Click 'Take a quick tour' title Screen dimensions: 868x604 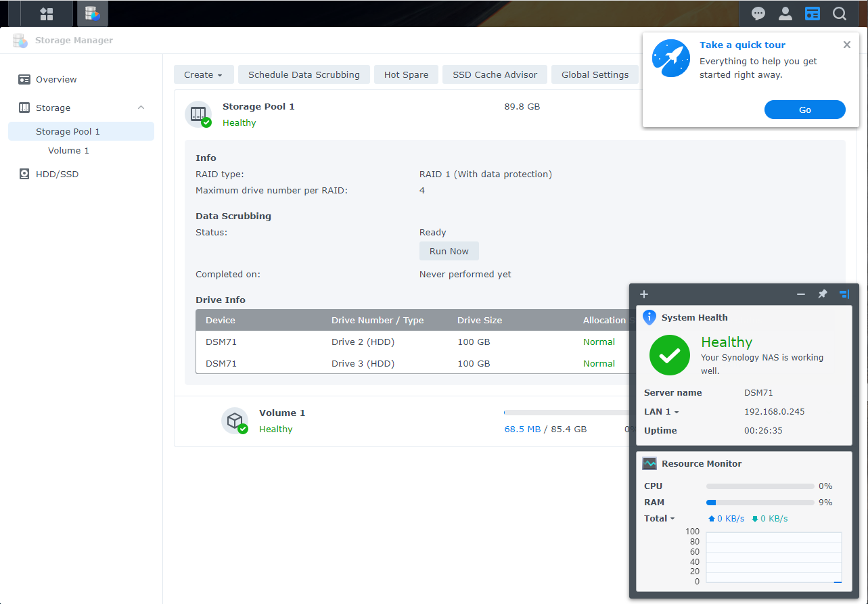click(x=742, y=45)
